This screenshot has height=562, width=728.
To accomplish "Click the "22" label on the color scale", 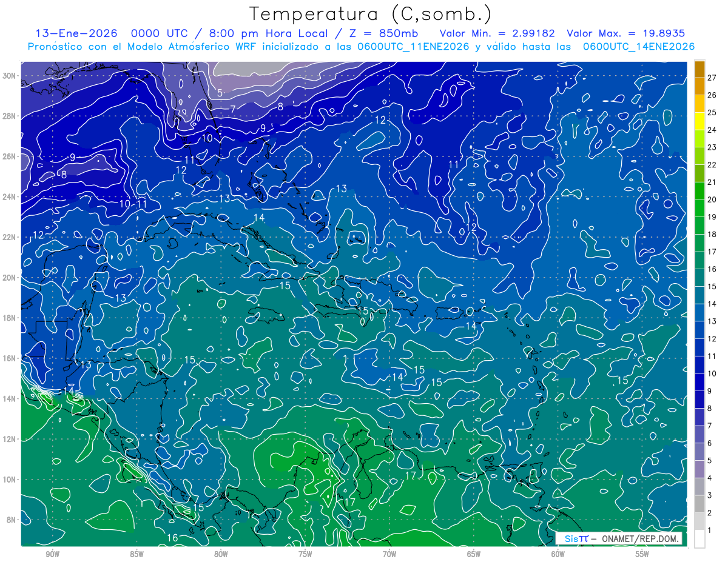I will pyautogui.click(x=712, y=164).
